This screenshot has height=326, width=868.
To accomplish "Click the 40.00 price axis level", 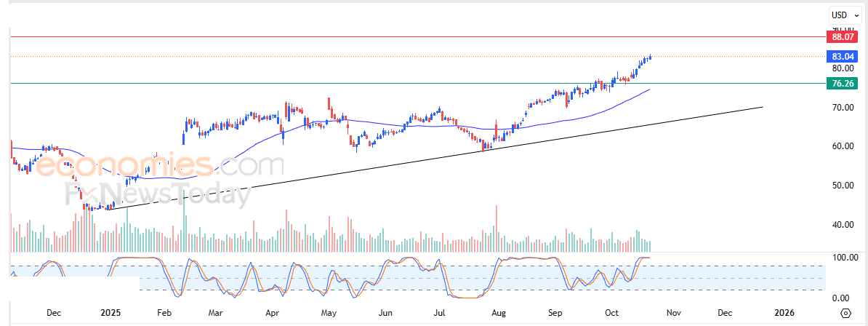I will point(841,225).
